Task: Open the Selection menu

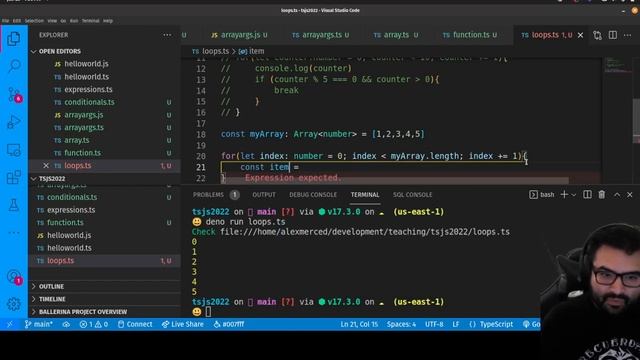Action: [x=34, y=21]
